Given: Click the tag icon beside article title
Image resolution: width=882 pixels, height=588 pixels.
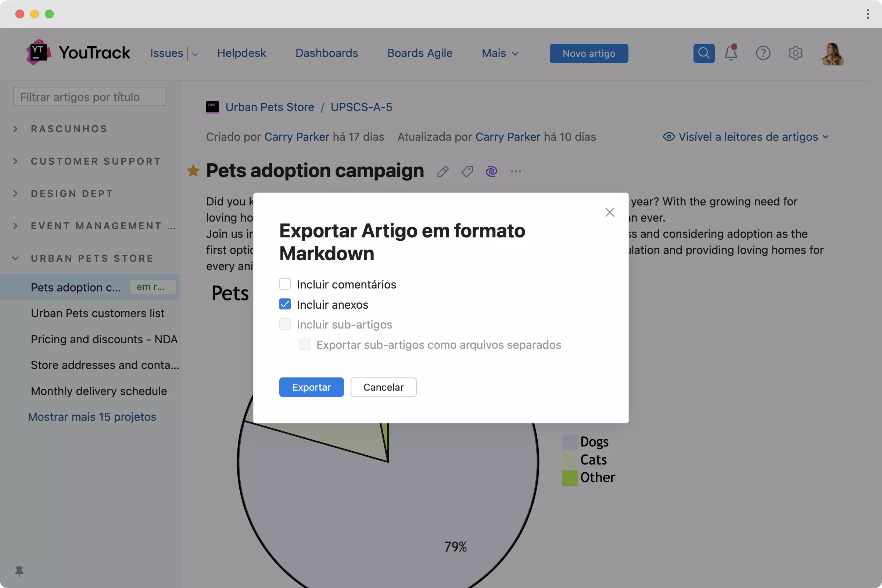Looking at the screenshot, I should coord(467,171).
